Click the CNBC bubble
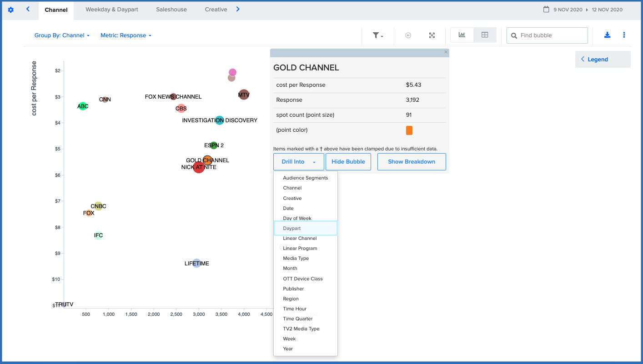This screenshot has width=643, height=364. tap(98, 206)
